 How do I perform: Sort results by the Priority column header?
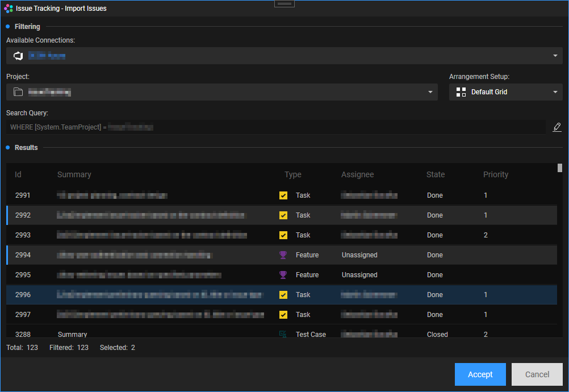[x=495, y=174]
